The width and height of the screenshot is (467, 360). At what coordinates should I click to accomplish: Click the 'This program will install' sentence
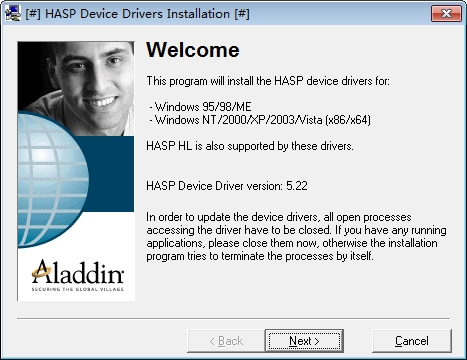pos(268,81)
